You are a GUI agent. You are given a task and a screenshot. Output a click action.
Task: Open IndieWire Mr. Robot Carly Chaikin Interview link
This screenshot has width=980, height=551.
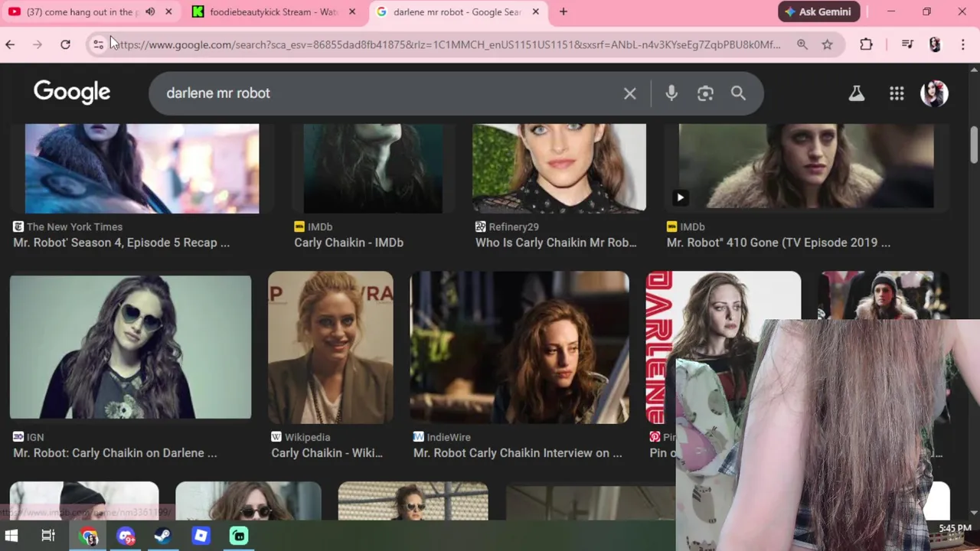518,453
